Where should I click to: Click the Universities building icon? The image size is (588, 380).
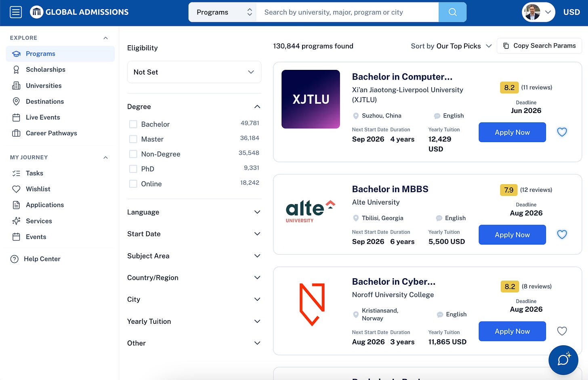coord(16,86)
